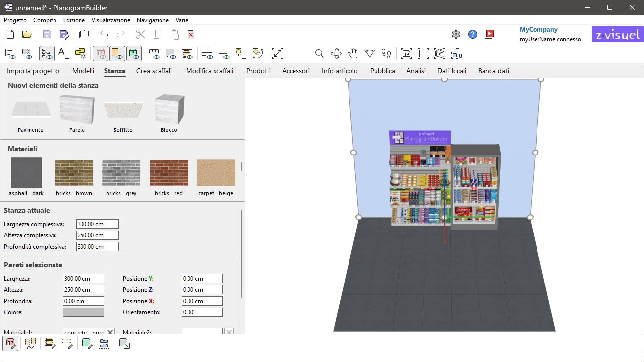Switch to the Banca dati tab
This screenshot has height=362, width=644.
click(493, 71)
